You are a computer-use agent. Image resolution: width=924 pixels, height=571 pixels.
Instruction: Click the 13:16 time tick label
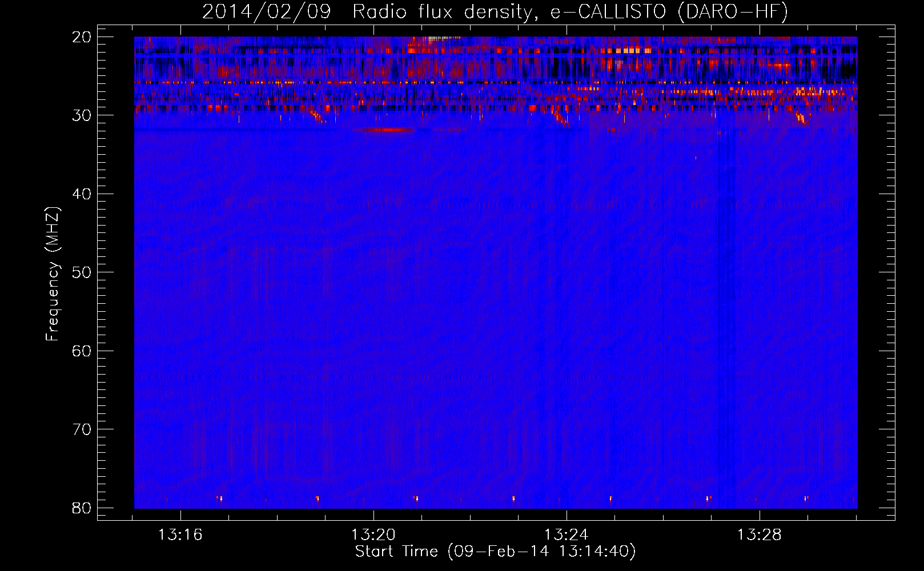click(180, 535)
